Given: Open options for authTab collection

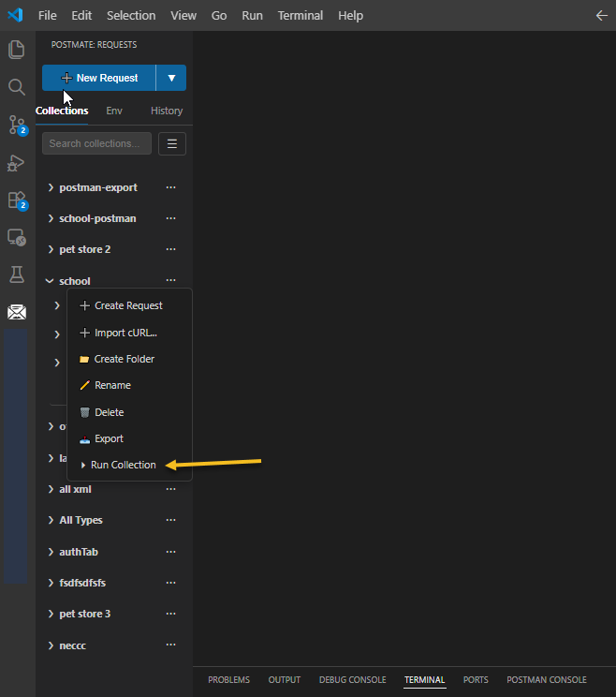Looking at the screenshot, I should tap(171, 552).
